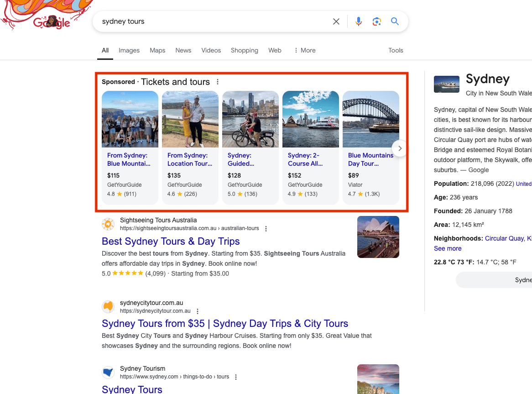Switch to the Videos tab
The image size is (532, 394).
211,50
